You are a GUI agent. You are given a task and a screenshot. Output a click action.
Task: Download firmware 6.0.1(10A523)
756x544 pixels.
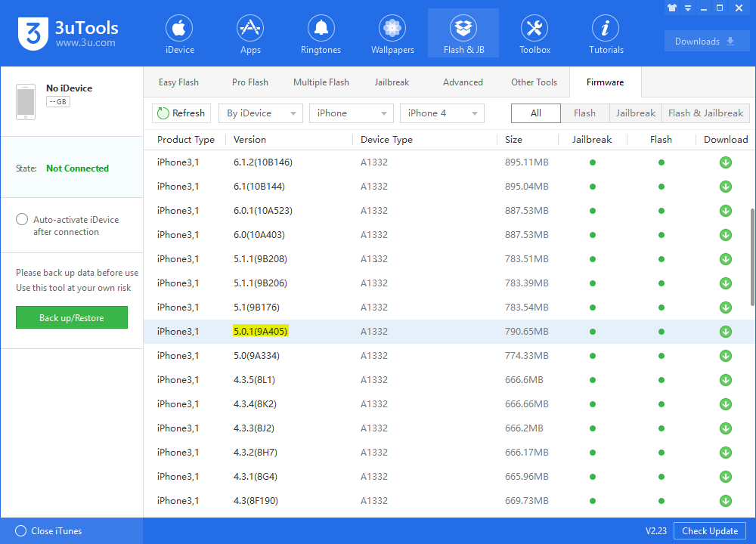(726, 211)
